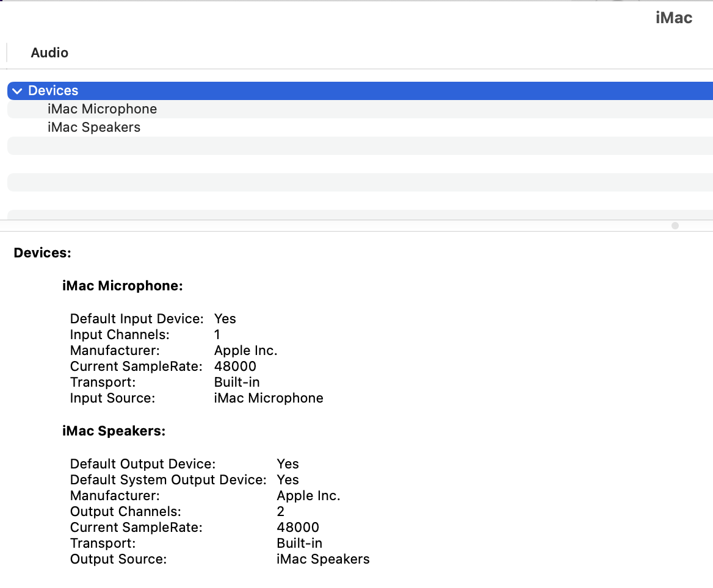Click the Output Source value 'iMac Speakers'
Screen dimensions: 713x588
(x=324, y=559)
